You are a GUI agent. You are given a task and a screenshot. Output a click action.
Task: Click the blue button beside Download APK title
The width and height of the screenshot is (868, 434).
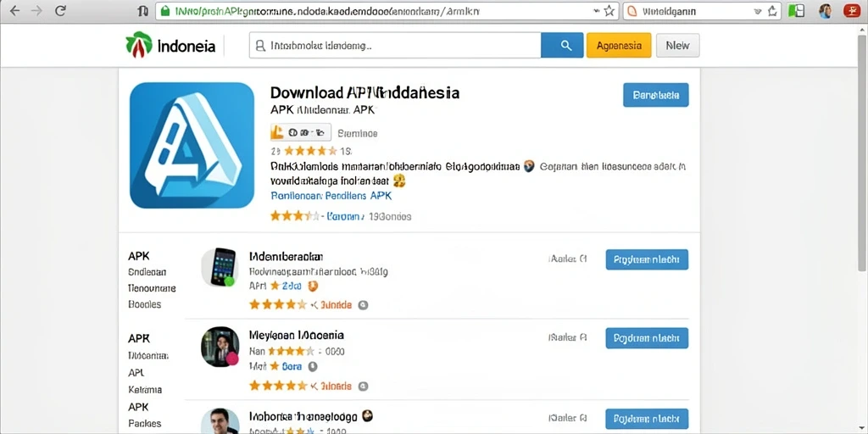655,95
